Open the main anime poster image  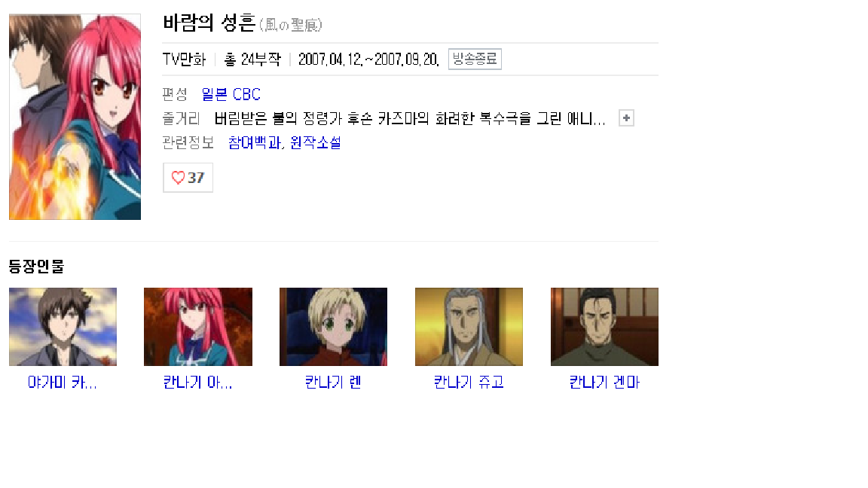[75, 117]
